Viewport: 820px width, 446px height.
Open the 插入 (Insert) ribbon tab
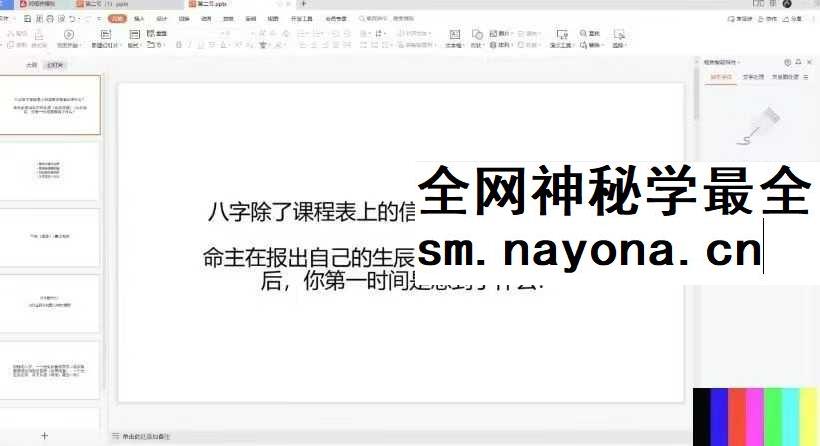(139, 19)
